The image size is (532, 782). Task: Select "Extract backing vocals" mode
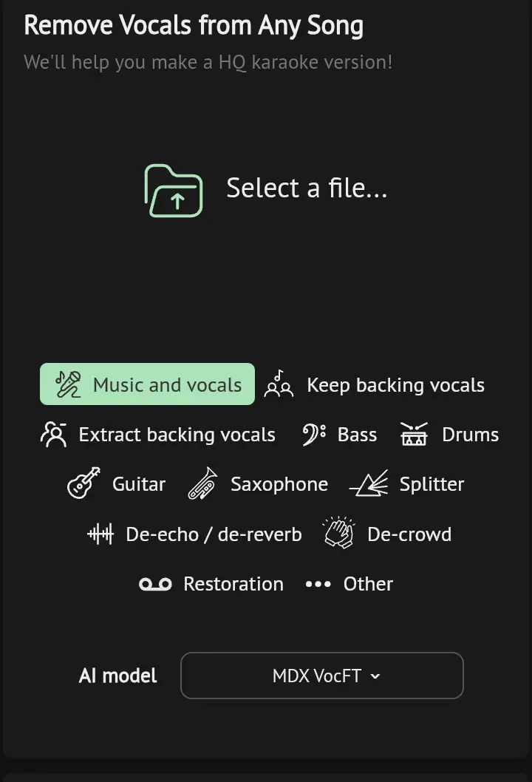pos(177,435)
